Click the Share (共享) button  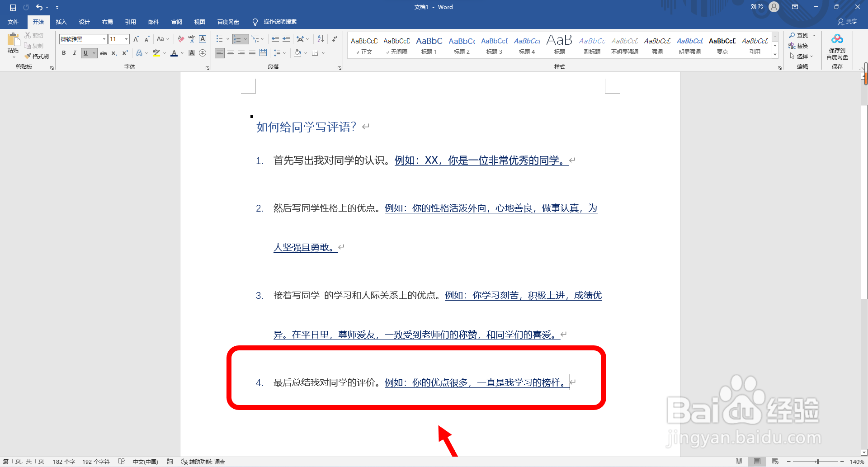(x=847, y=22)
